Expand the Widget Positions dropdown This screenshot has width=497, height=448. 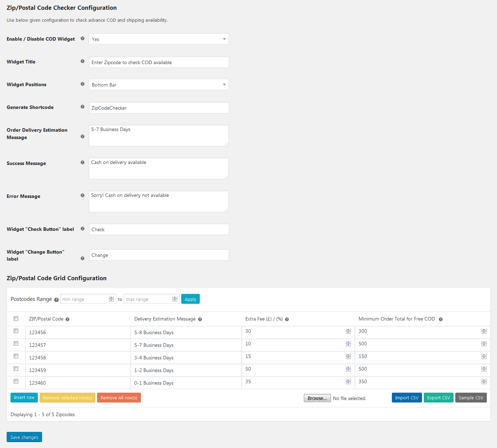[159, 84]
